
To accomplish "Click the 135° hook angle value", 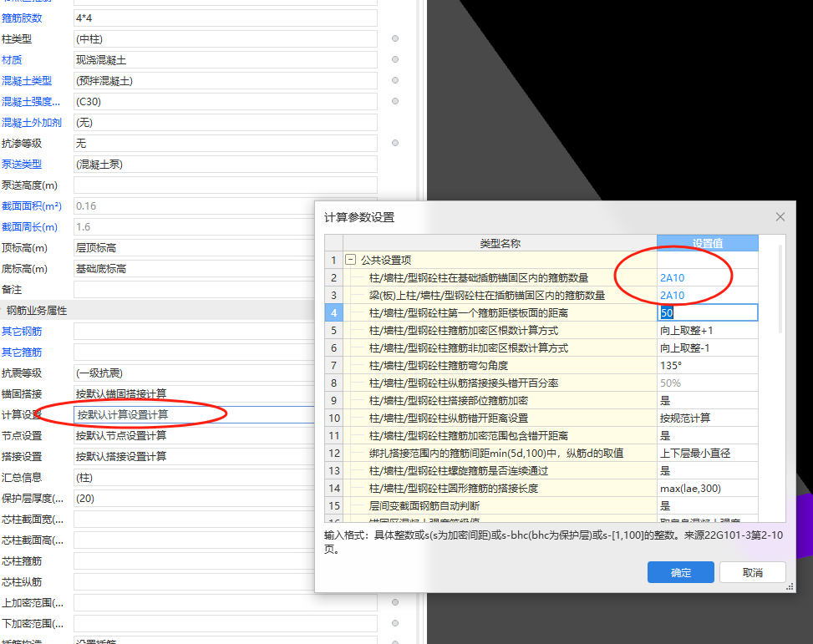I will pos(707,366).
